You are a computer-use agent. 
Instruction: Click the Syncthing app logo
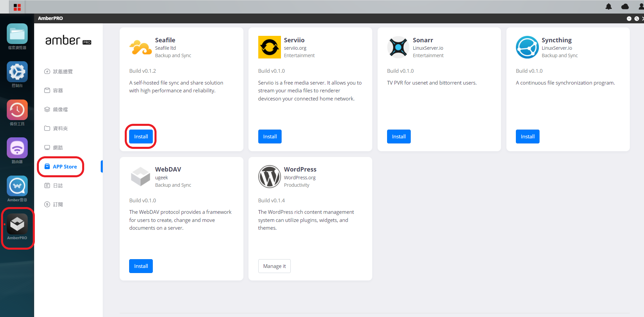pyautogui.click(x=527, y=47)
